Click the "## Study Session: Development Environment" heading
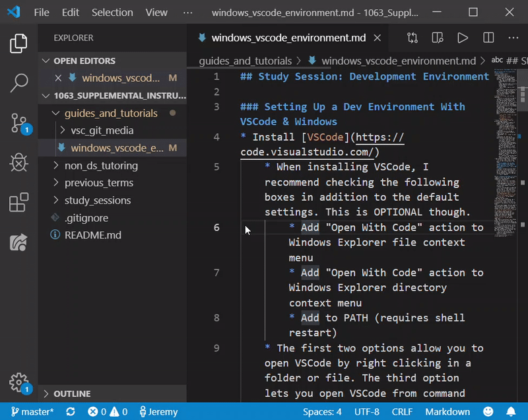This screenshot has width=528, height=420. tap(364, 77)
